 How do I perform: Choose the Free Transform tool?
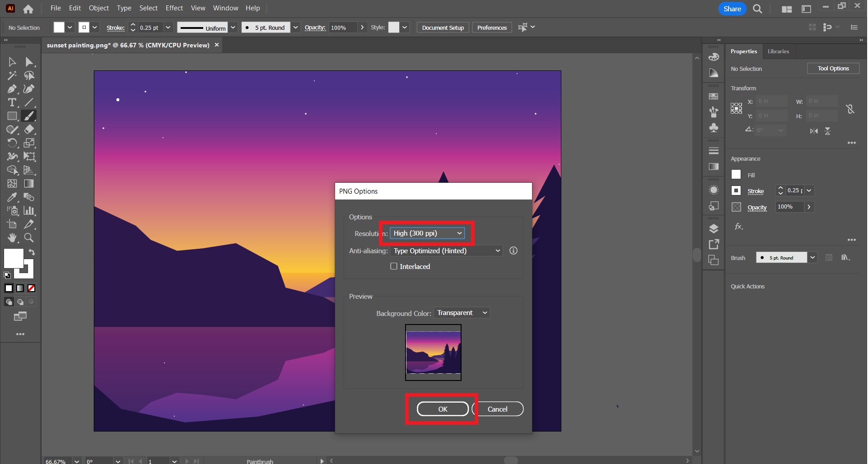(29, 157)
